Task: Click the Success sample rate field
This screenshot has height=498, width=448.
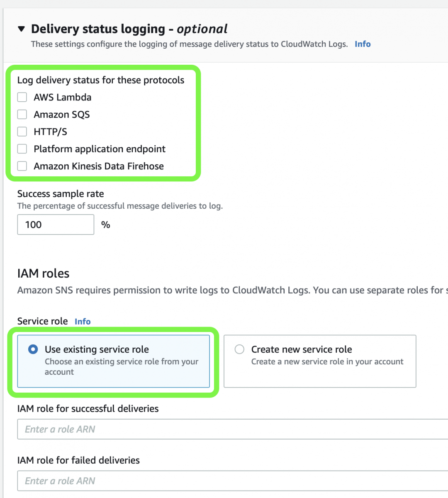Action: (x=56, y=225)
